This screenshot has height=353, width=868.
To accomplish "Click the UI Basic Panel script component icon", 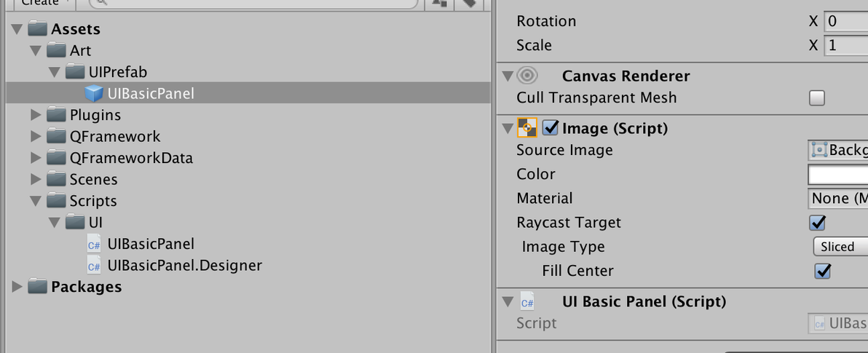I will (527, 302).
